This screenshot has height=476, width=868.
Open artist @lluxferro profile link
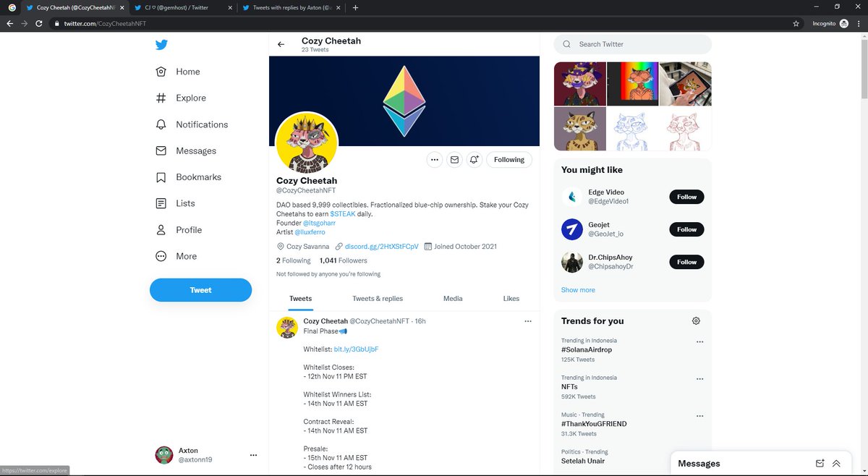310,232
